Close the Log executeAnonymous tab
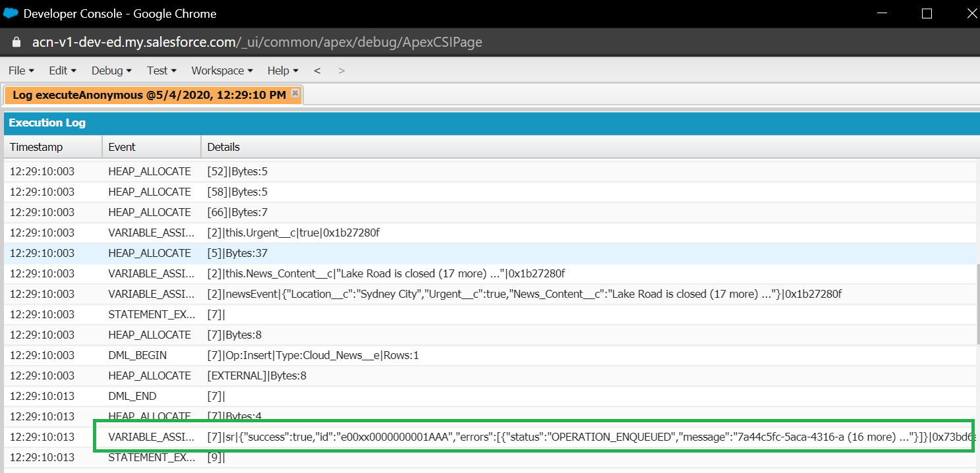 click(x=295, y=94)
